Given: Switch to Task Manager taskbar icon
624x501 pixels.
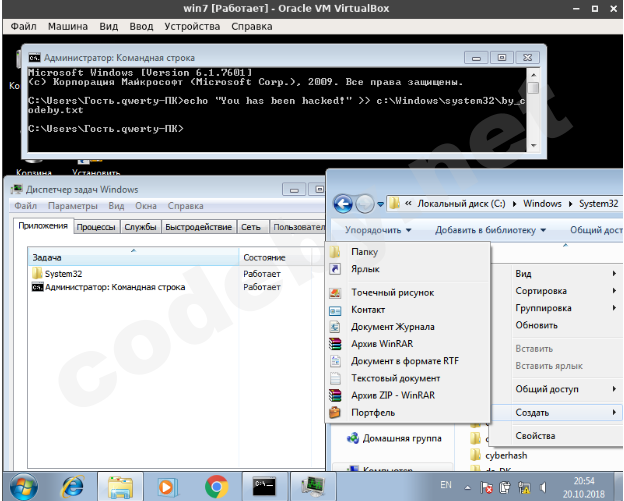Looking at the screenshot, I should pos(313,487).
